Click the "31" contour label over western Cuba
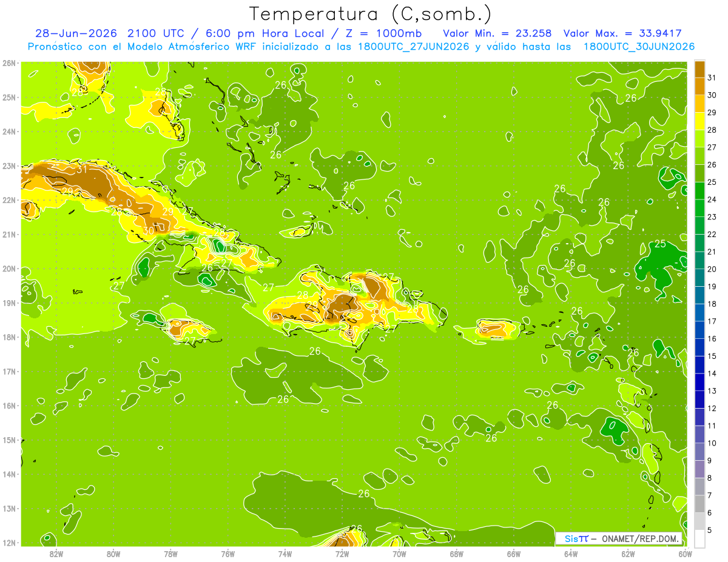 82,169
